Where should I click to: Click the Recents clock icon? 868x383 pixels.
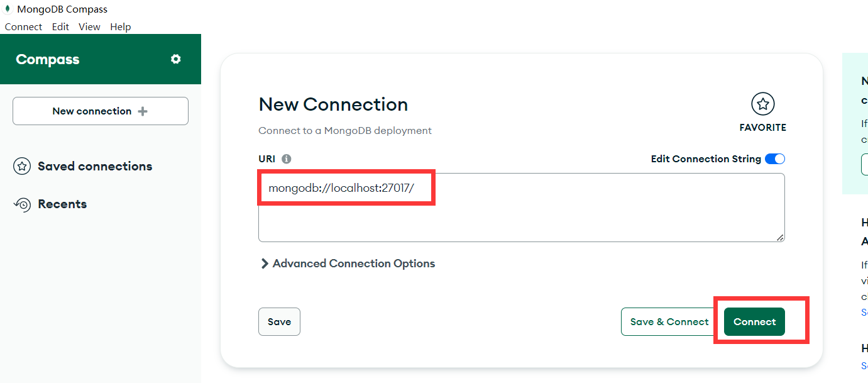[22, 204]
